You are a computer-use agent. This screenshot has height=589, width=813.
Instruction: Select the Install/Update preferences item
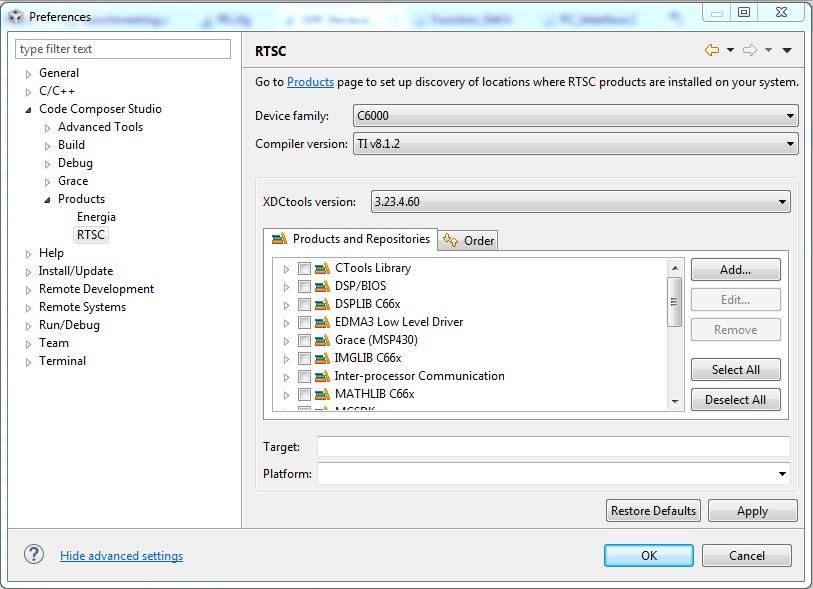click(76, 271)
